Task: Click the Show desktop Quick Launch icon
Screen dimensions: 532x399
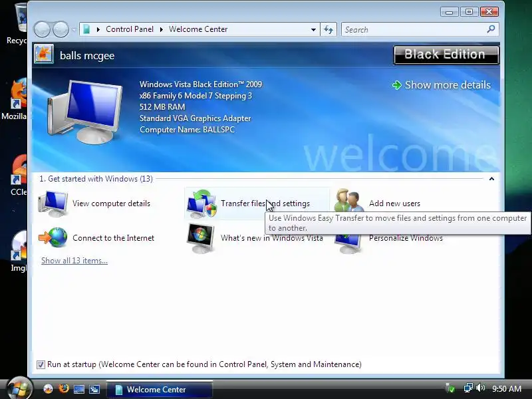Action: [x=78, y=389]
